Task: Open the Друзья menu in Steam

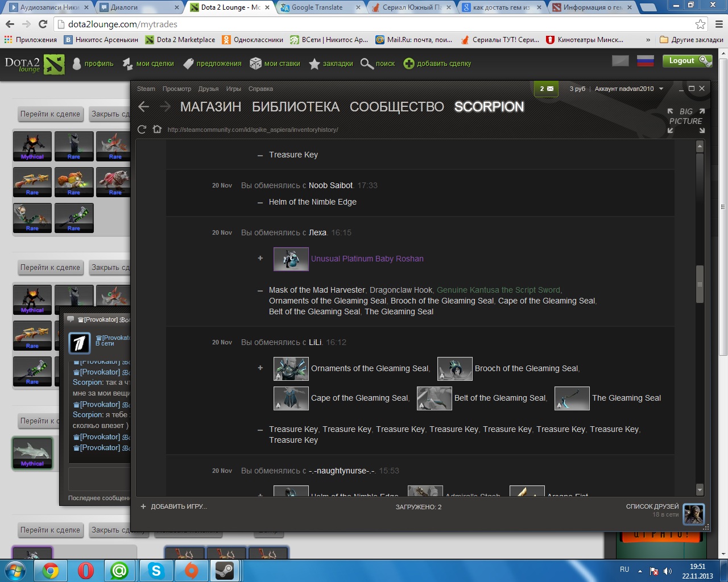Action: 209,89
